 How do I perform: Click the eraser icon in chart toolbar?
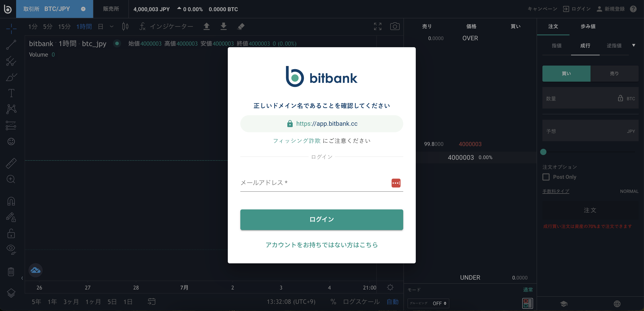[241, 26]
